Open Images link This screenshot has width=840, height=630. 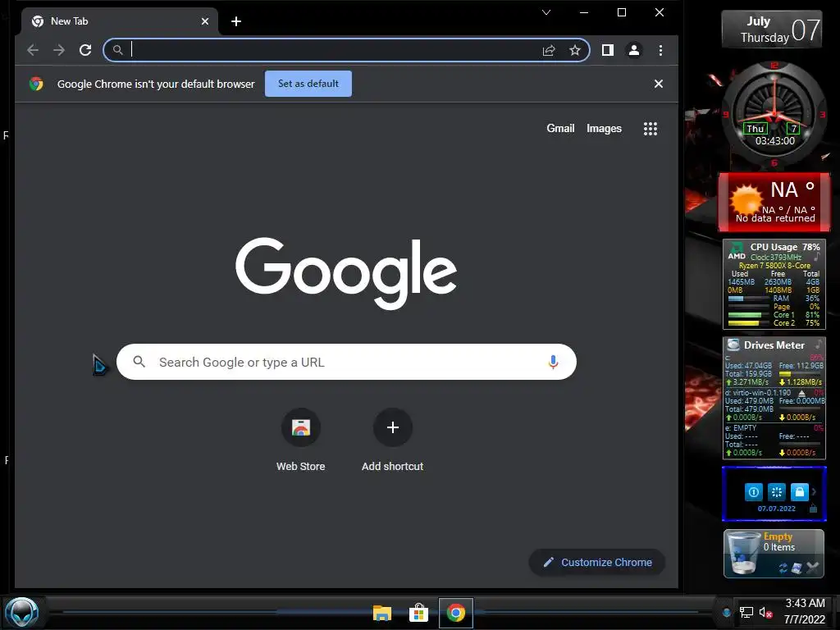[x=604, y=129]
